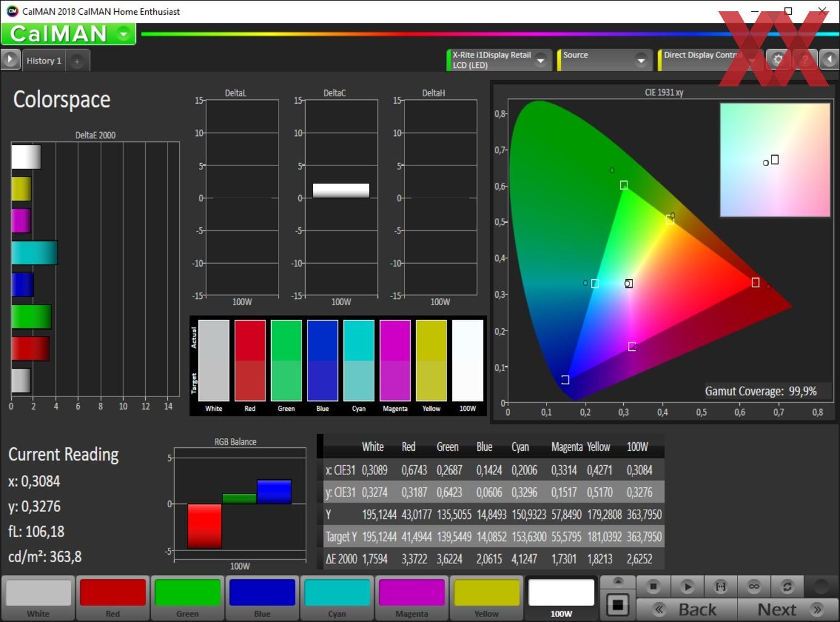Select the 100W white patch
Viewport: 840px width, 622px height.
561,598
